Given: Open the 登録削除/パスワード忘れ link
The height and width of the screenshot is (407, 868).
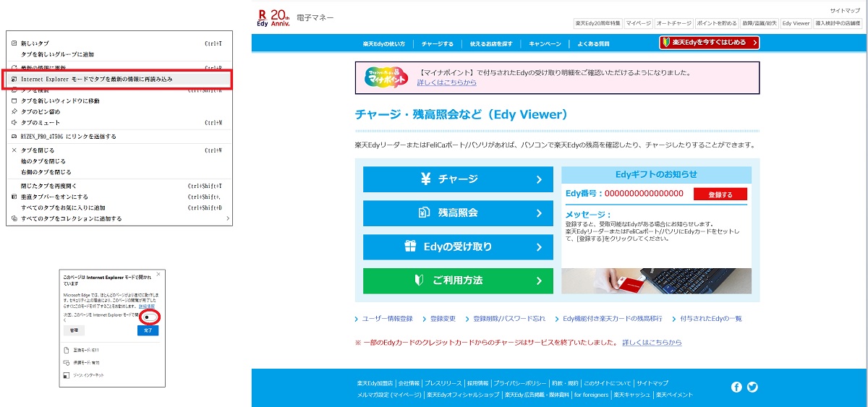Looking at the screenshot, I should 509,319.
